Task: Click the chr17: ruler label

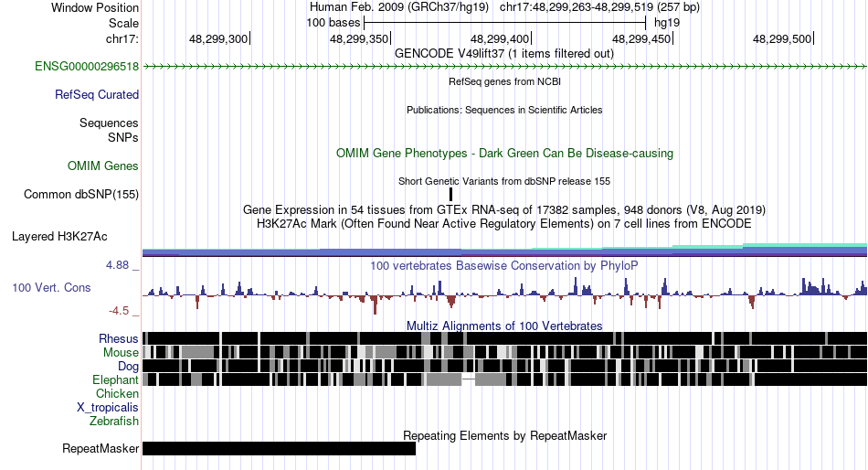Action: pos(122,38)
